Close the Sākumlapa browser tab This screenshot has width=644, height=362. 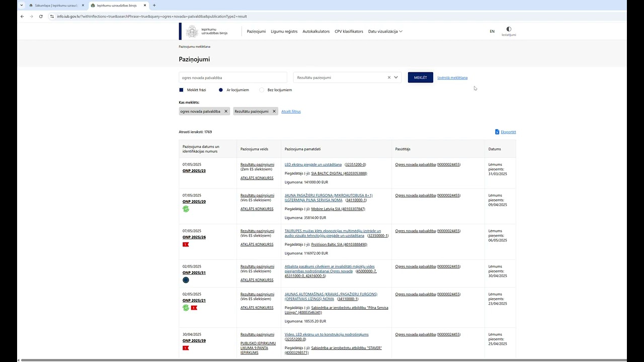pyautogui.click(x=83, y=5)
